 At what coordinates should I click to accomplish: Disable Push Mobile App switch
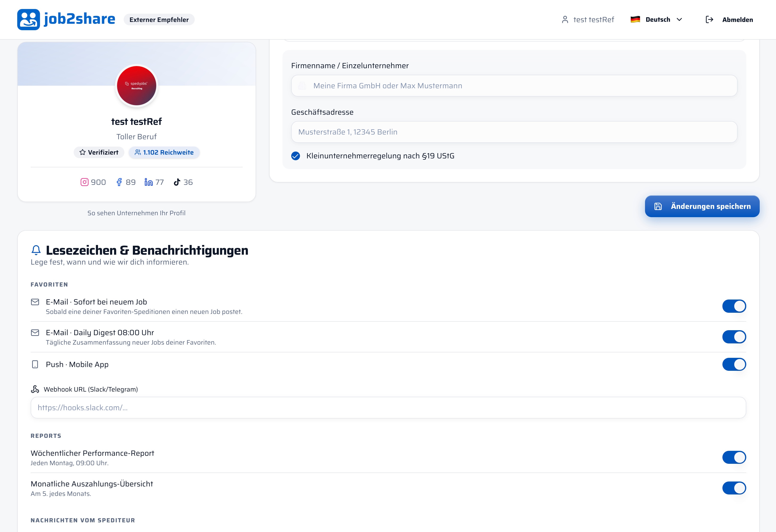point(734,364)
